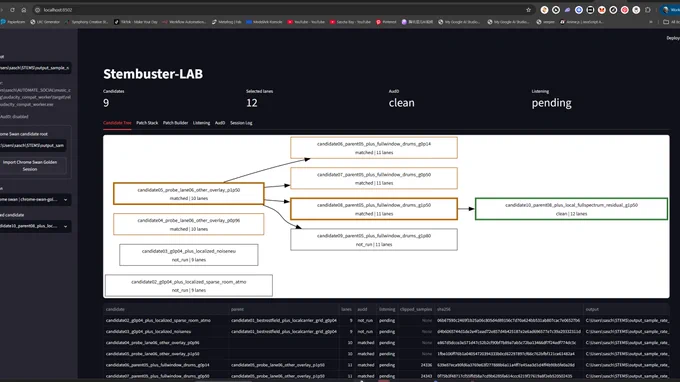Screen dimensions: 680x382
Task: Select candidate10 residual g1p50 clean node
Action: tap(571, 209)
